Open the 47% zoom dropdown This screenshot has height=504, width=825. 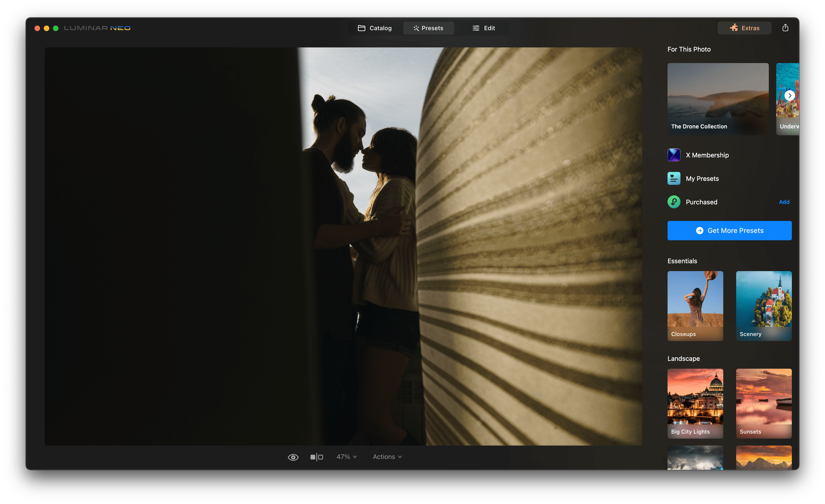click(346, 457)
